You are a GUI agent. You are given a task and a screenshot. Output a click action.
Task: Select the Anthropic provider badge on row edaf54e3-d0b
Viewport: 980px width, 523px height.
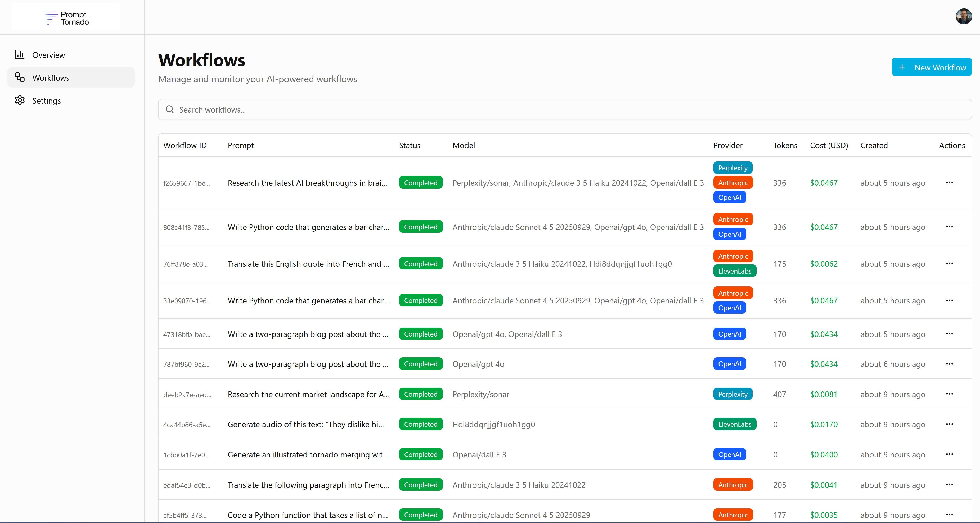click(x=733, y=485)
